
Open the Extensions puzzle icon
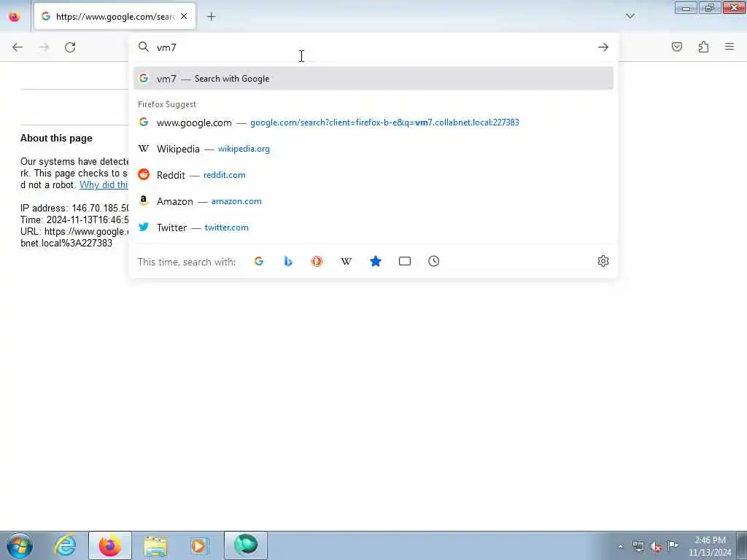[703, 47]
